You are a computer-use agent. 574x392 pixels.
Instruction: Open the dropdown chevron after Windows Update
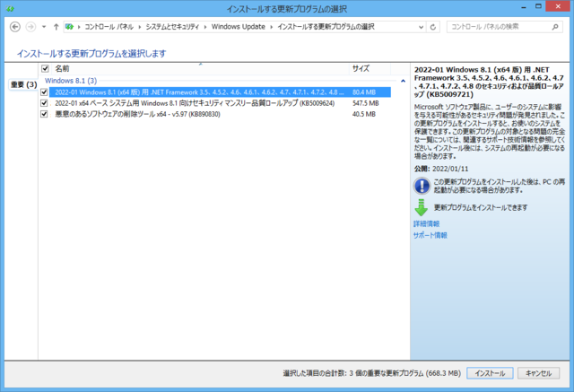pyautogui.click(x=271, y=27)
